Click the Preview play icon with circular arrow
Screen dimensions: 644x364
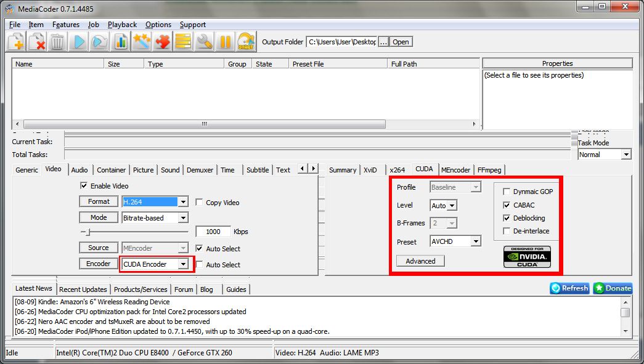(x=100, y=41)
